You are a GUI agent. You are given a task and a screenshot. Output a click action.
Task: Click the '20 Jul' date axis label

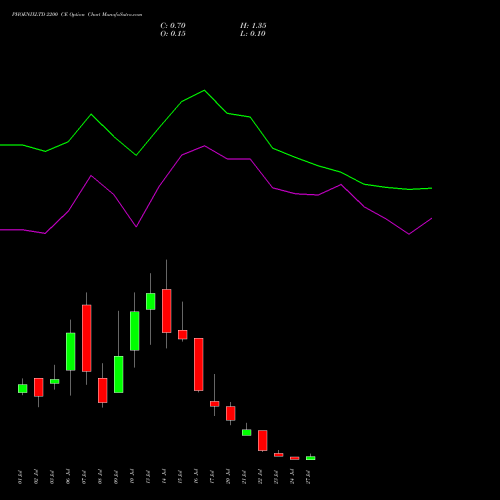point(228,477)
